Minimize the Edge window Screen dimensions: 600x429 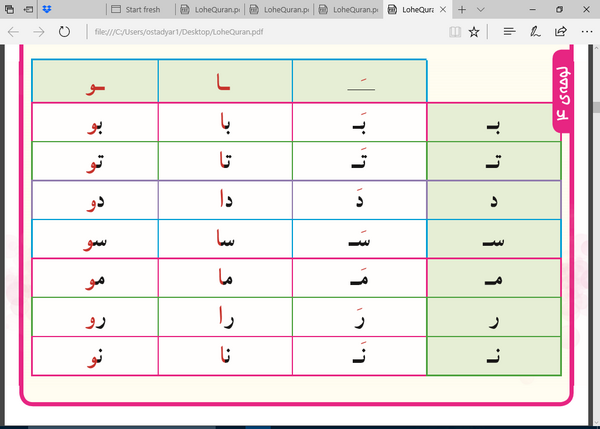coord(532,10)
